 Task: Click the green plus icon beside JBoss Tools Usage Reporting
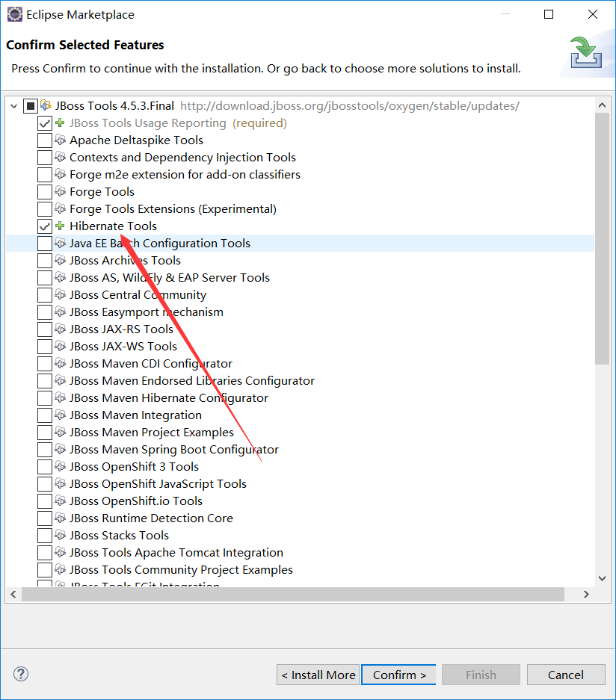pyautogui.click(x=60, y=123)
